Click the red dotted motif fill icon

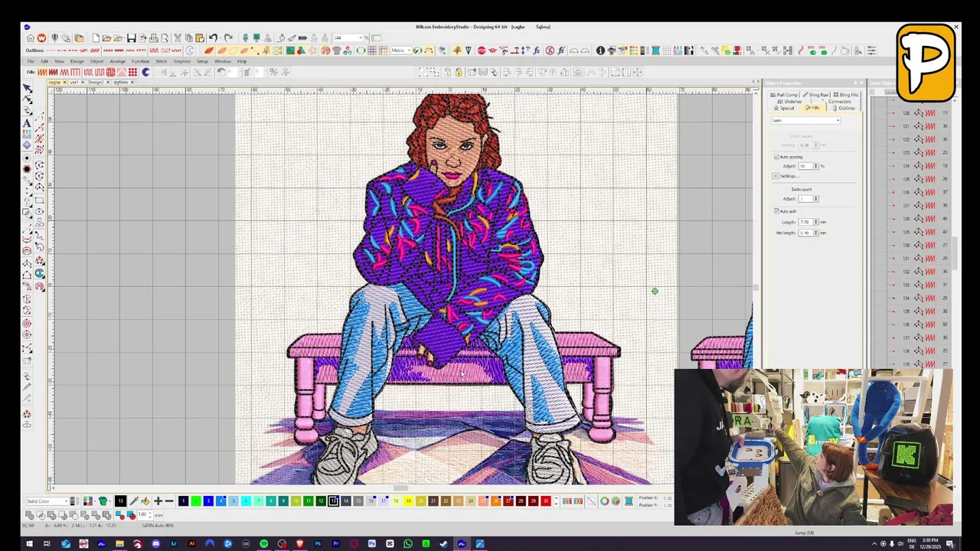[x=133, y=72]
